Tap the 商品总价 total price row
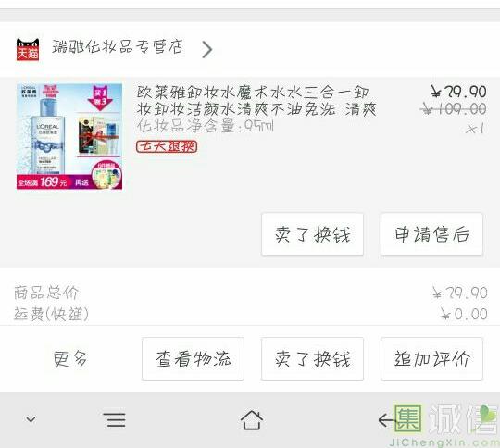 click(250, 292)
